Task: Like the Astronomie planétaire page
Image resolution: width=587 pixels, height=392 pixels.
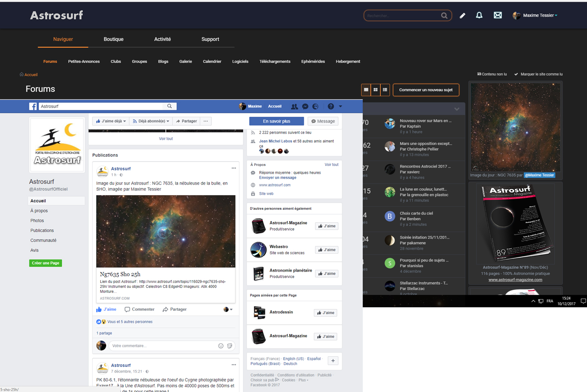Action: (x=326, y=274)
